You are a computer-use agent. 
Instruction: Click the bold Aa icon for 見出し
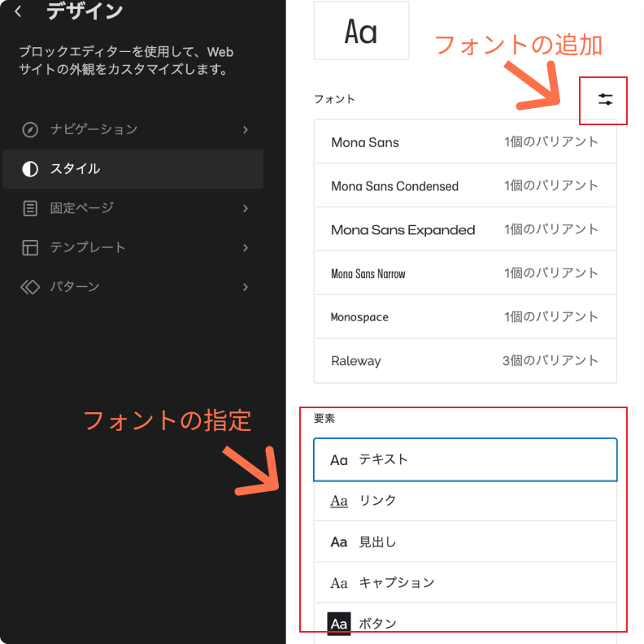339,542
